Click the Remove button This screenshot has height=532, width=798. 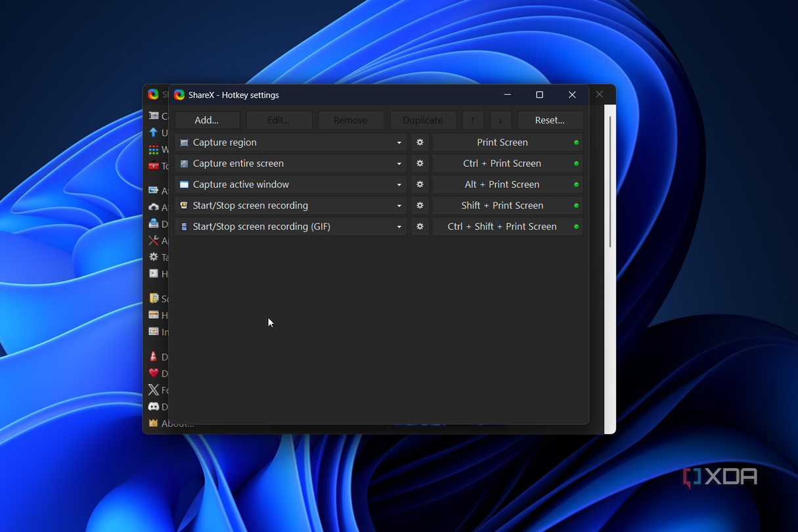(x=351, y=120)
